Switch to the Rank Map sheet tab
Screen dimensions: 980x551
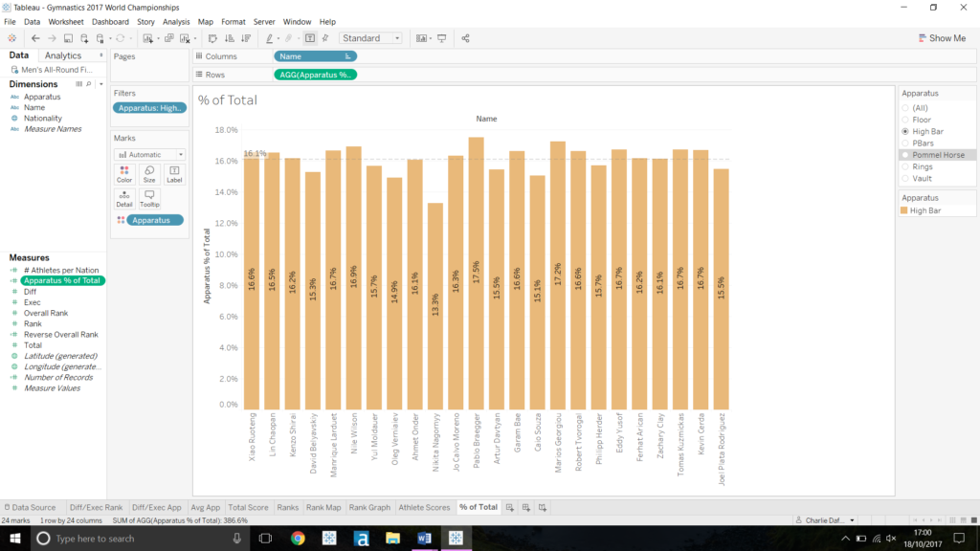(323, 507)
